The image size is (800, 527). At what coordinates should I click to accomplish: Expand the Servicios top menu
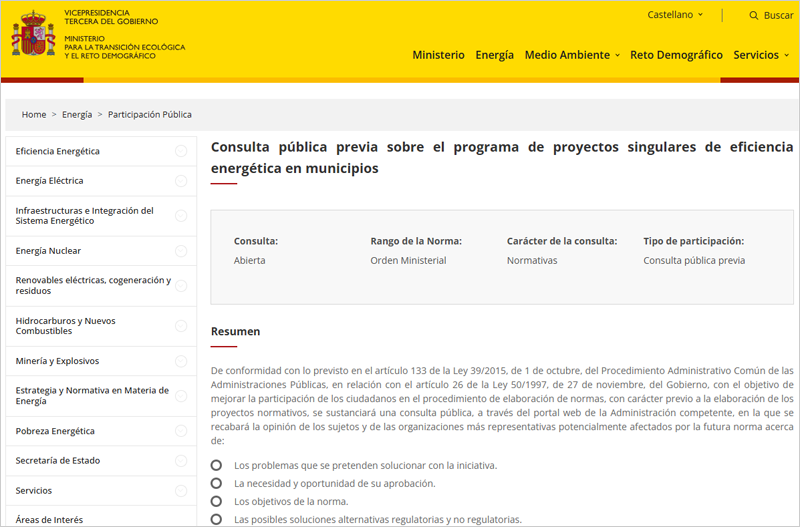pos(761,55)
